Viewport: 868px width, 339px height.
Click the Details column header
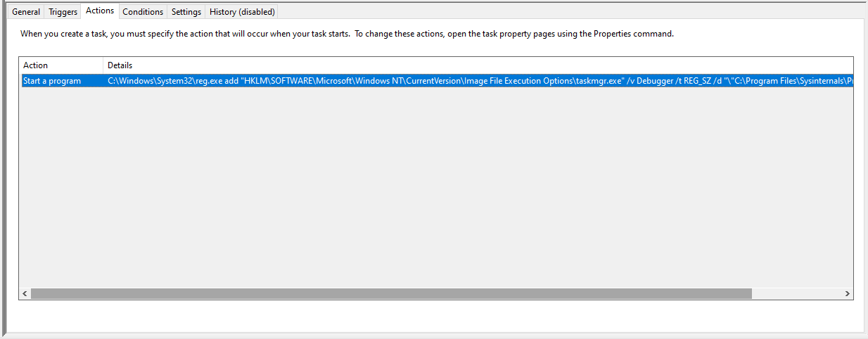coord(478,65)
